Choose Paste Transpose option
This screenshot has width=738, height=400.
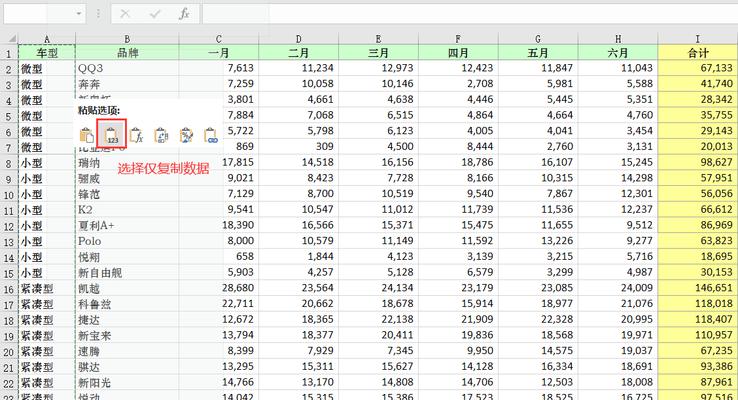click(x=161, y=135)
